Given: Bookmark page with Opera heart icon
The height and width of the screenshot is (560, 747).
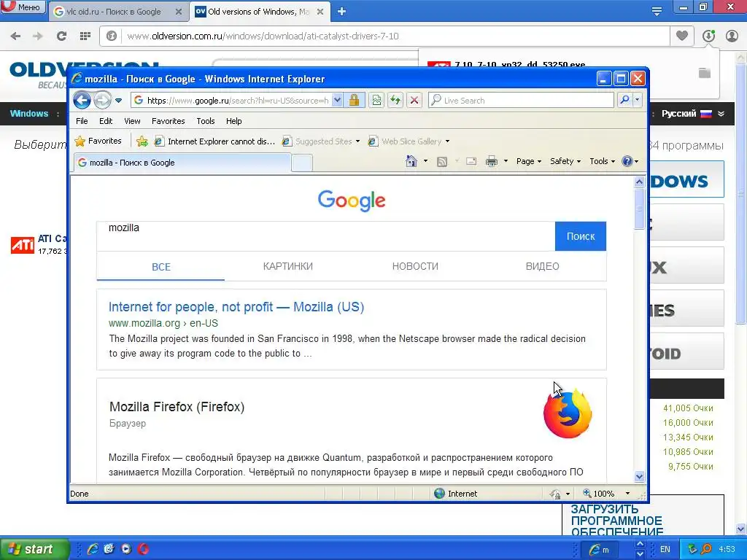Looking at the screenshot, I should [682, 36].
